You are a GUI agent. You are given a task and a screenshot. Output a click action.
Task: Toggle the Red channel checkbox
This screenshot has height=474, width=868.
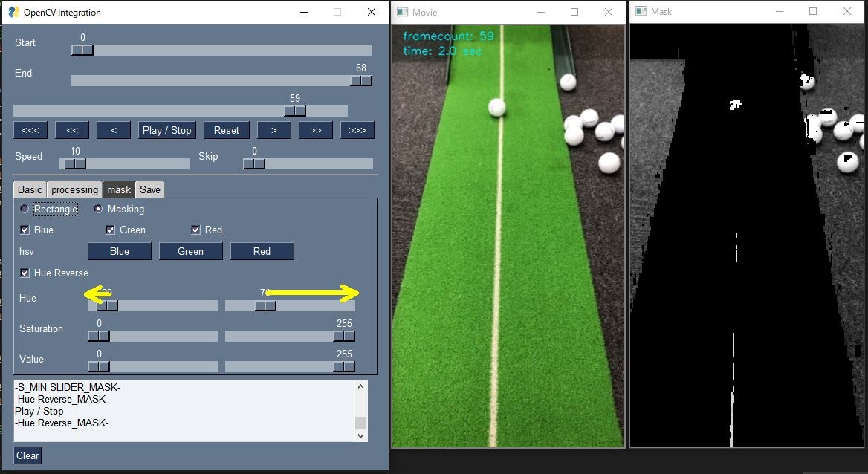tap(195, 230)
